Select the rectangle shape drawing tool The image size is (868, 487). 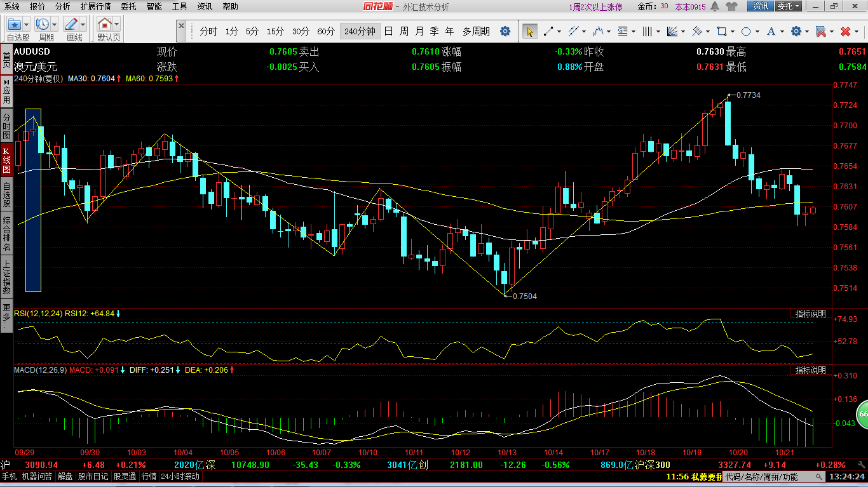click(721, 31)
